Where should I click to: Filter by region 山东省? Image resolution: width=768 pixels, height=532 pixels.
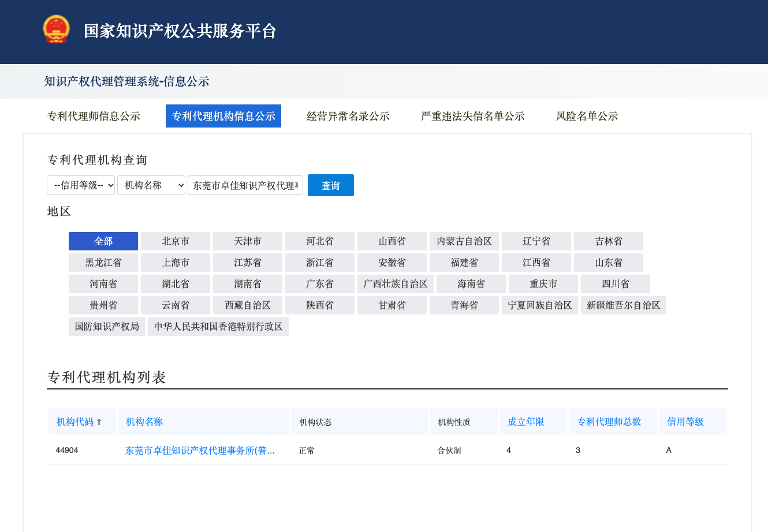(609, 263)
